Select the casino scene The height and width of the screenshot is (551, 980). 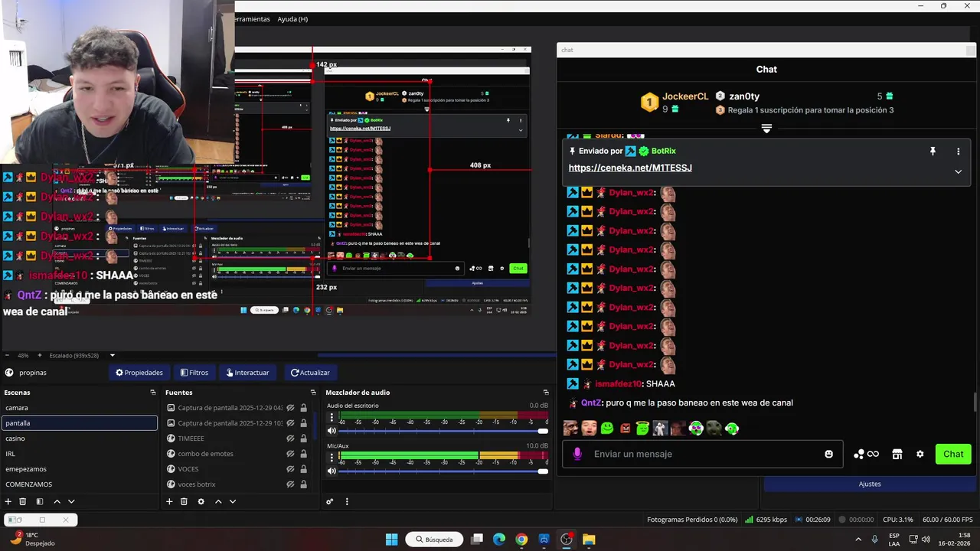tap(80, 439)
